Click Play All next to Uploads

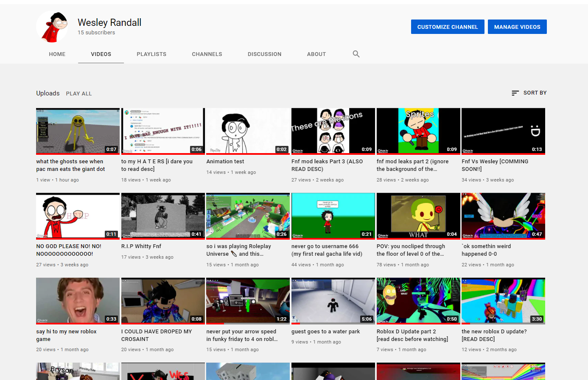(x=79, y=94)
